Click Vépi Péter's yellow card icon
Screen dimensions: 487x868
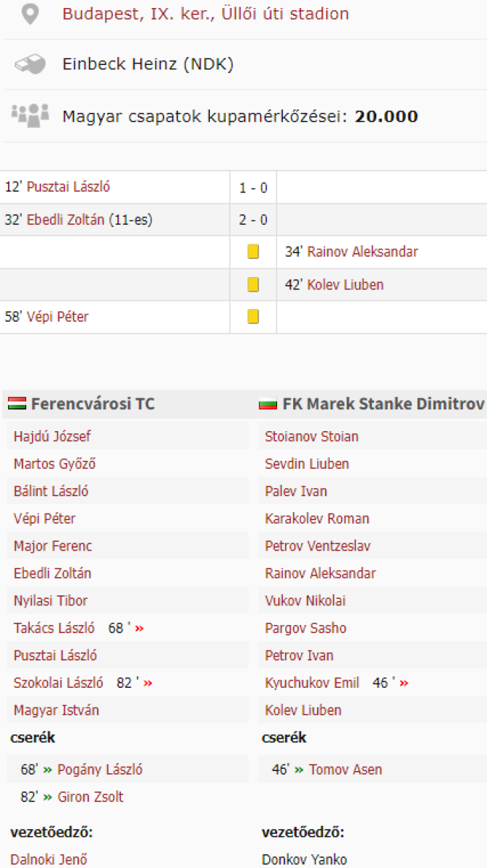(253, 317)
